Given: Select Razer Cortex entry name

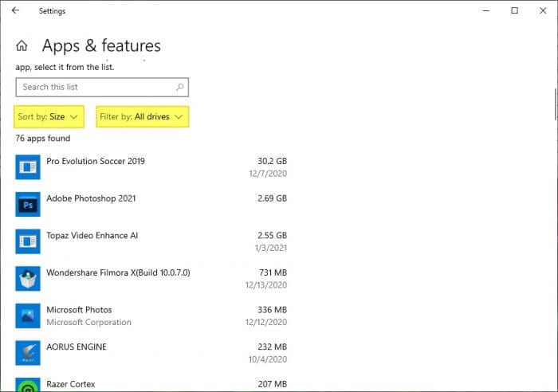Looking at the screenshot, I should pos(71,384).
